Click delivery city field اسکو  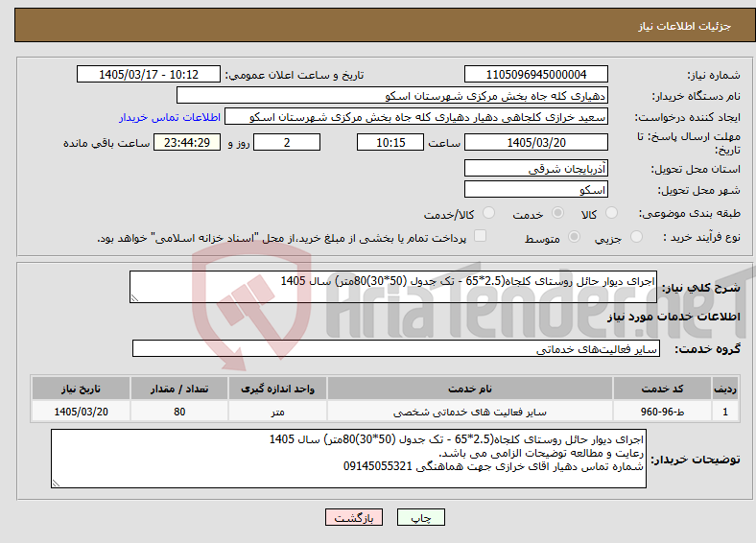pos(535,189)
